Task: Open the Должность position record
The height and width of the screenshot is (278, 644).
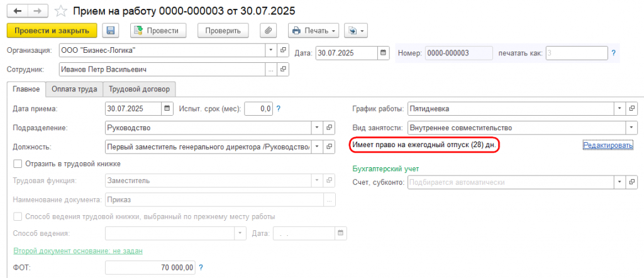Action: click(x=328, y=146)
